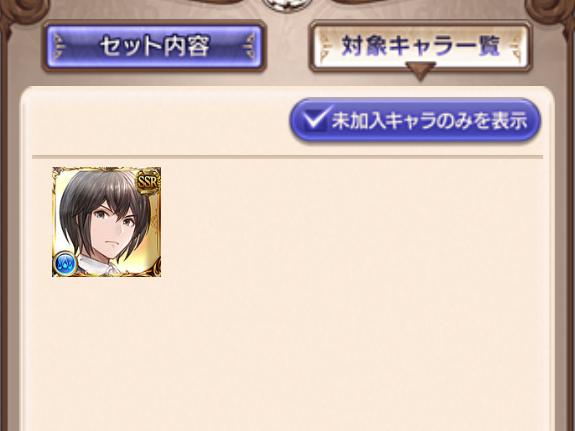Select the dark-haired SSR character portrait
Viewport: 575px width, 431px height.
(106, 222)
